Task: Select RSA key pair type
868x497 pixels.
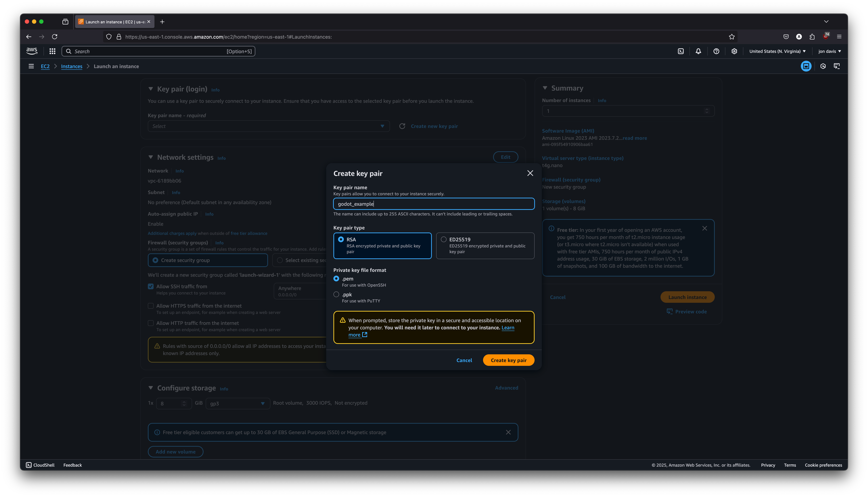Action: pos(382,245)
